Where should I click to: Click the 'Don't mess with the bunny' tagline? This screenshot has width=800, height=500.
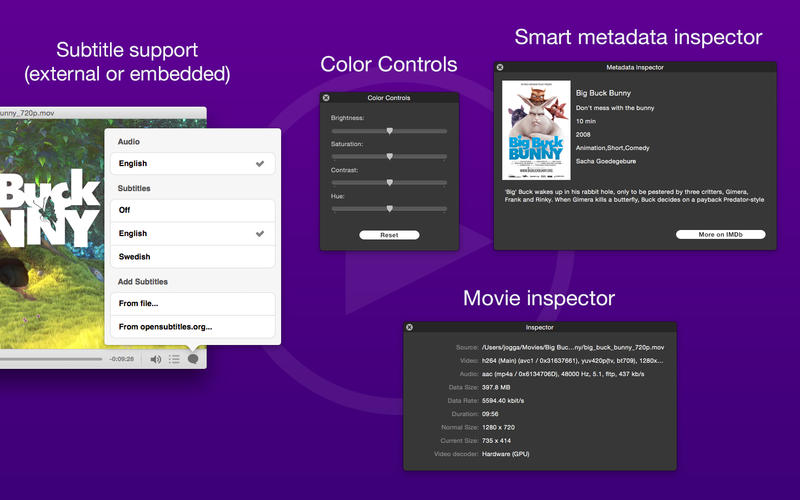(615, 108)
